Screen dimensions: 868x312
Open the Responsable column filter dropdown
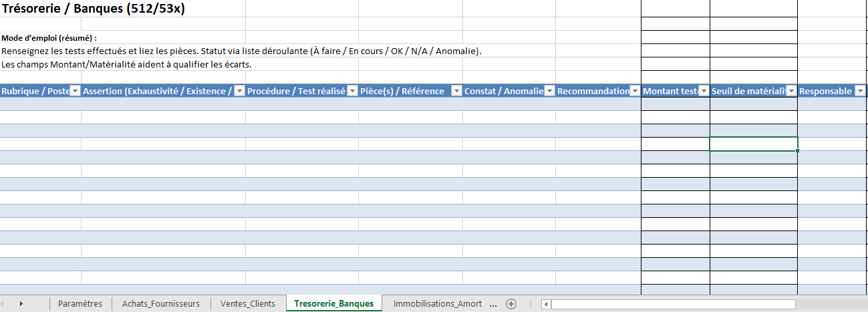tap(861, 92)
